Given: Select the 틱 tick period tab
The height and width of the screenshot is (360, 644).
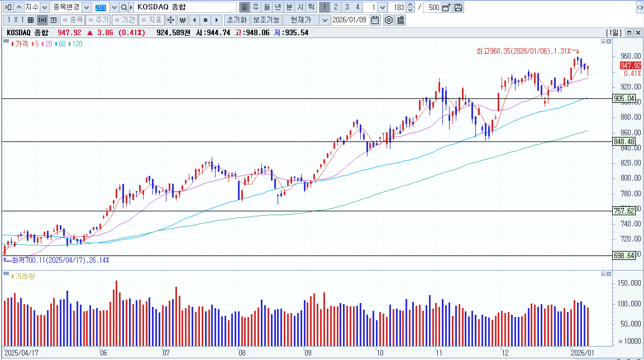Looking at the screenshot, I should (x=311, y=7).
